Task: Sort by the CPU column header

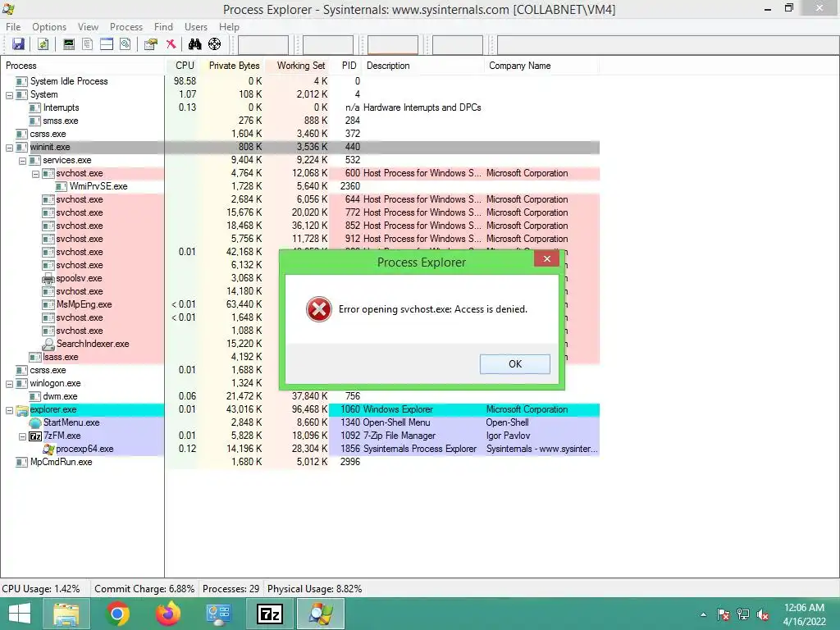Action: [x=184, y=66]
